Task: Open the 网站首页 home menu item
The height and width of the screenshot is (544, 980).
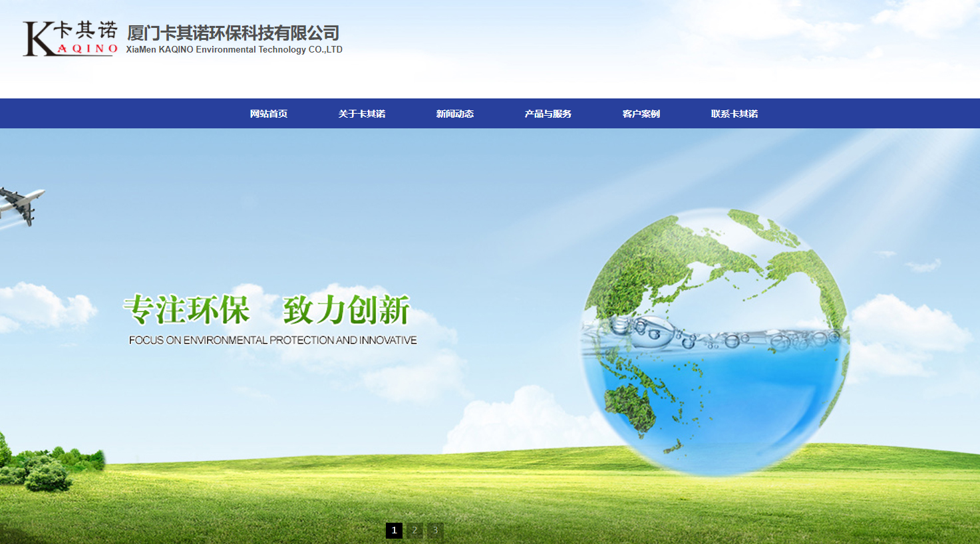Action: click(x=269, y=114)
